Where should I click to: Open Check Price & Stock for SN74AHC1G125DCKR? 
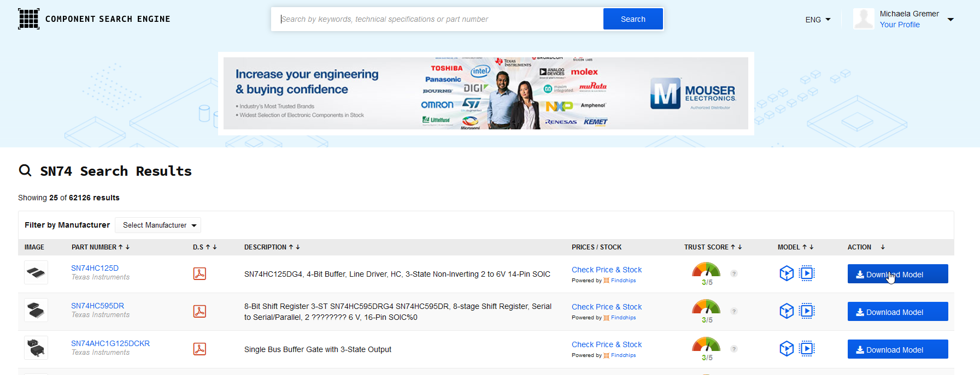[607, 344]
